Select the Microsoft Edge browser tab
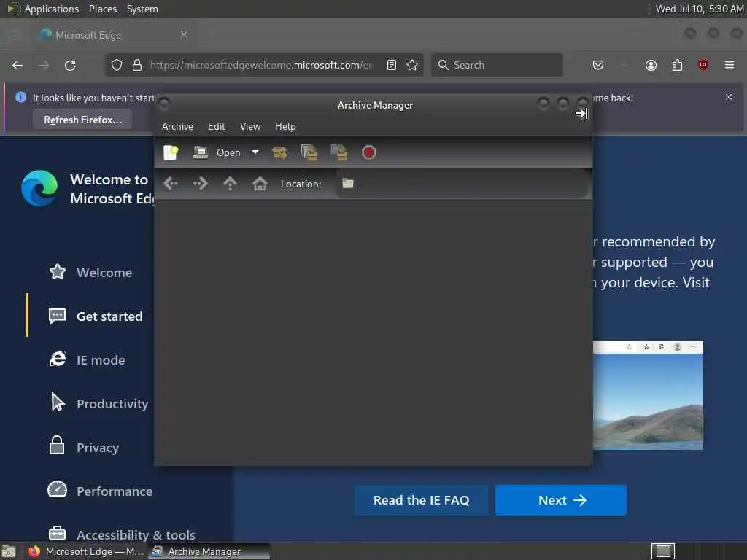The height and width of the screenshot is (560, 747). tap(113, 35)
